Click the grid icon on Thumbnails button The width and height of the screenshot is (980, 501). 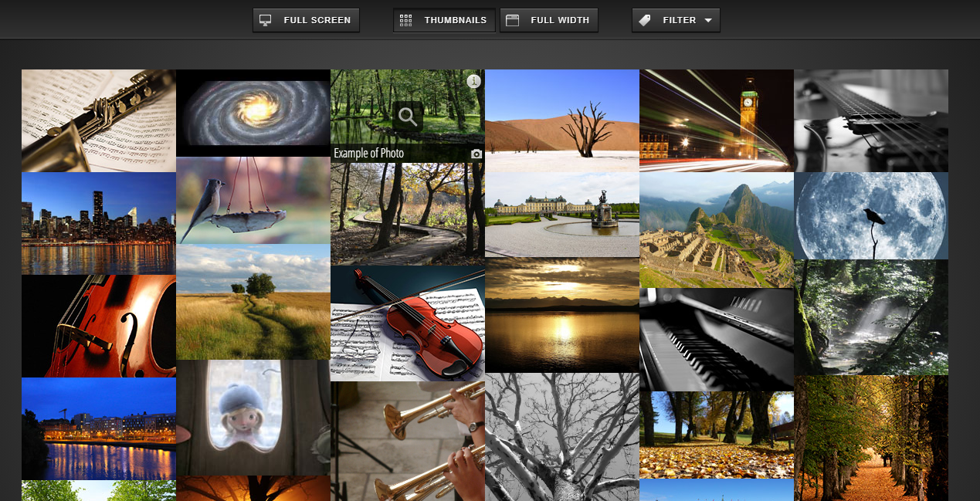pos(406,20)
